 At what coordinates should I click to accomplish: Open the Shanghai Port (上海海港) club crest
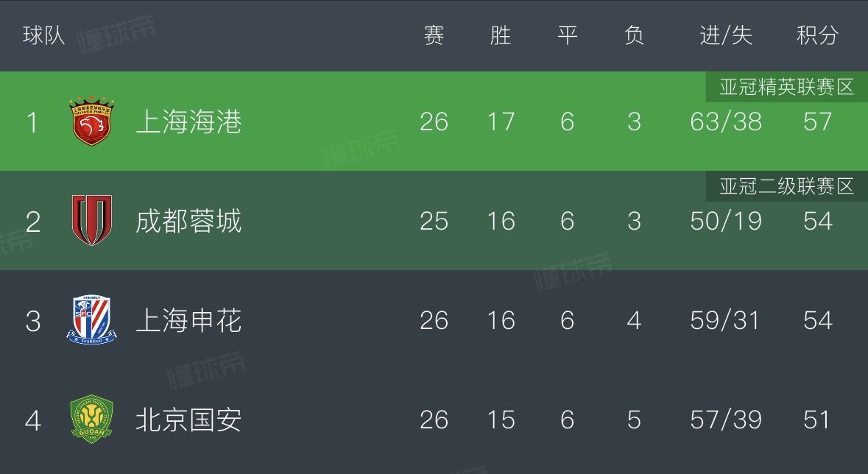[x=92, y=122]
